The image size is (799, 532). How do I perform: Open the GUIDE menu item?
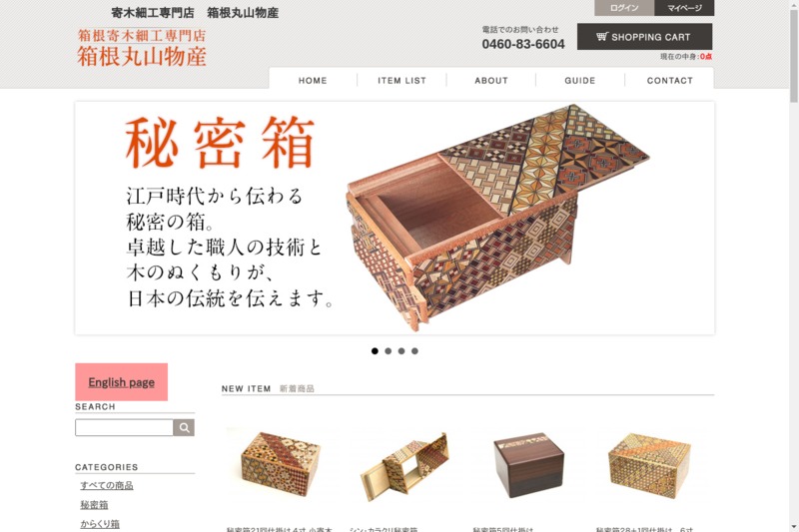tap(580, 81)
